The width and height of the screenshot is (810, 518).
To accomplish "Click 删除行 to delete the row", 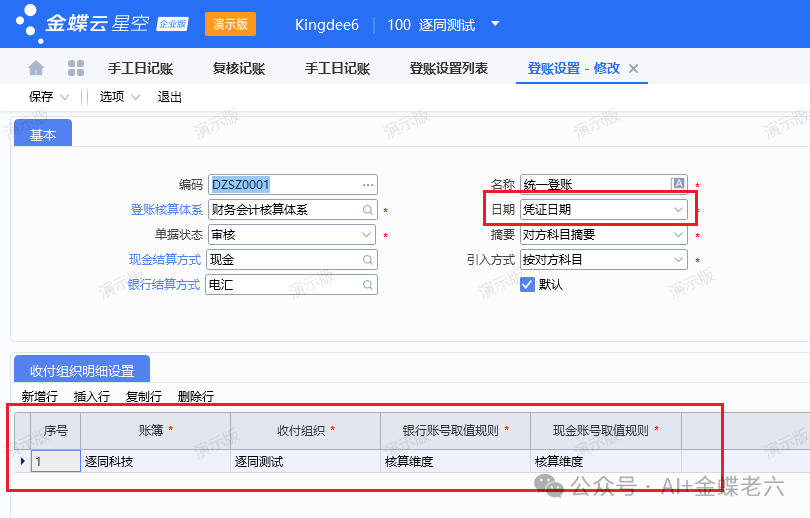I will click(x=196, y=397).
